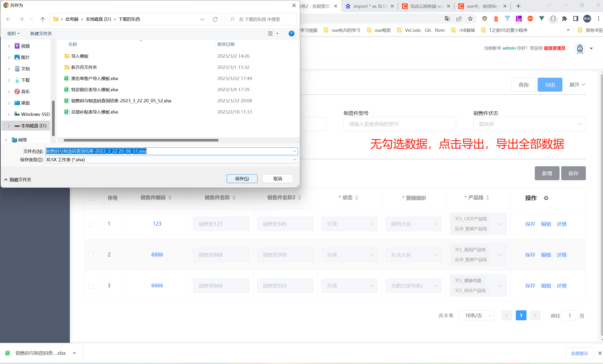This screenshot has width=603, height=364.
Task: Click the table settings gear icon
Action: coord(546,198)
